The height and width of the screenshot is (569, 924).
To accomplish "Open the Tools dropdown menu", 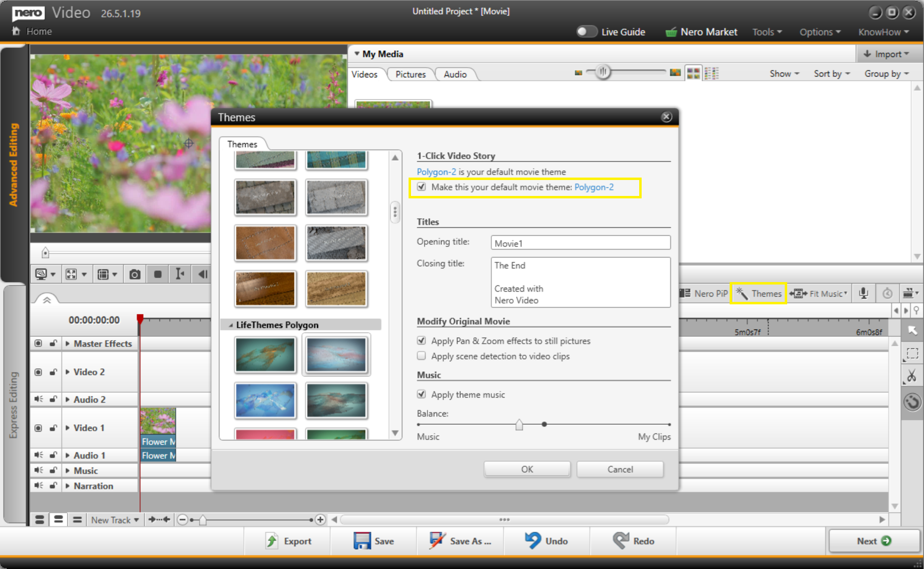I will (x=767, y=32).
